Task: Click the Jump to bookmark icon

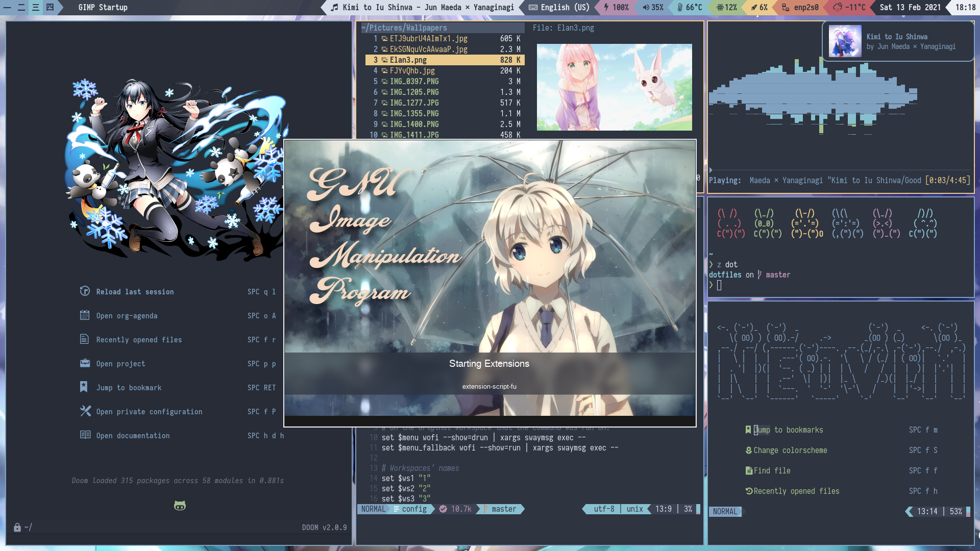Action: pyautogui.click(x=84, y=387)
